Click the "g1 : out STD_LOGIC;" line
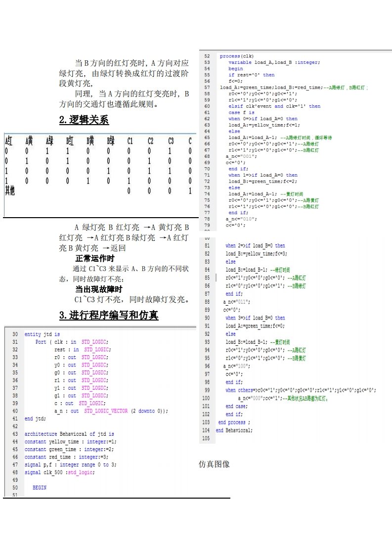Image resolution: width=392 pixels, height=555 pixels. [x=82, y=396]
